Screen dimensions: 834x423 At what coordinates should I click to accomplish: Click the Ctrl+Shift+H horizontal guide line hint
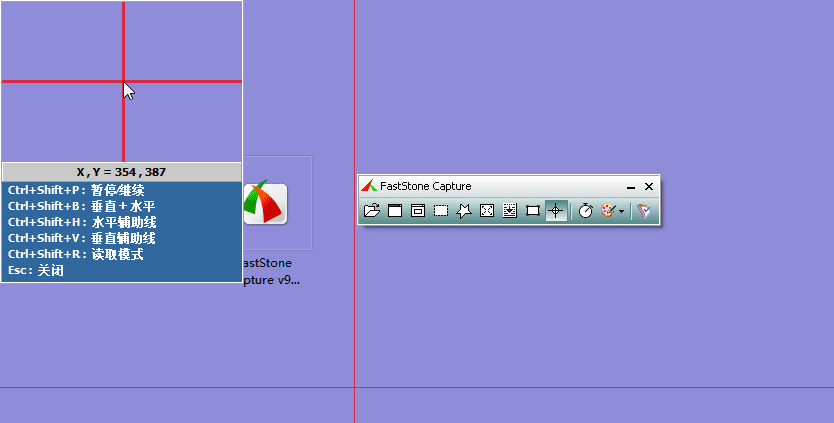82,222
